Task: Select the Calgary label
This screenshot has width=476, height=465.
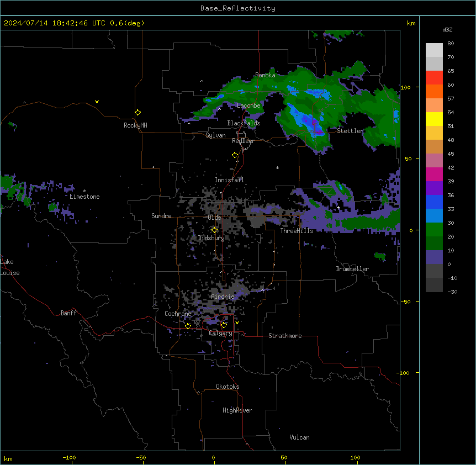Action: [221, 333]
